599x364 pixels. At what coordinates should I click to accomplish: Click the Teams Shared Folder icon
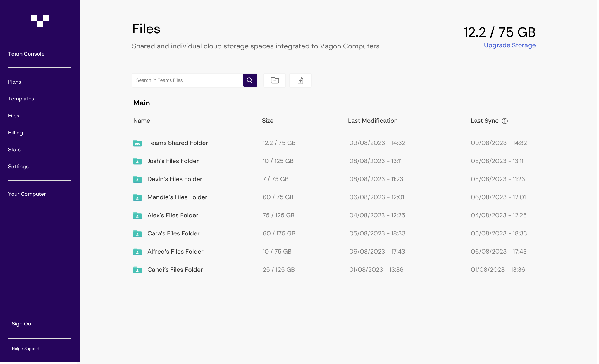(x=137, y=143)
